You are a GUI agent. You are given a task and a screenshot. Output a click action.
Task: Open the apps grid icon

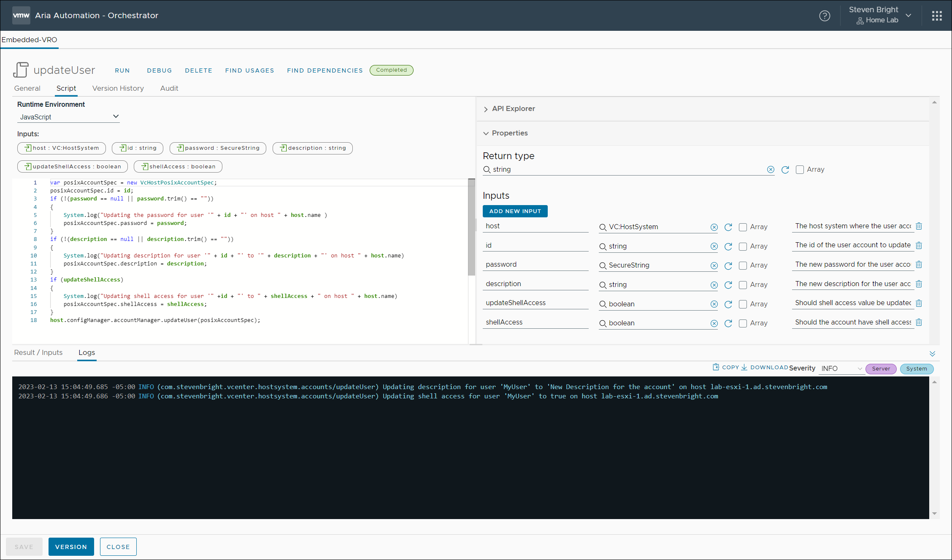click(937, 16)
